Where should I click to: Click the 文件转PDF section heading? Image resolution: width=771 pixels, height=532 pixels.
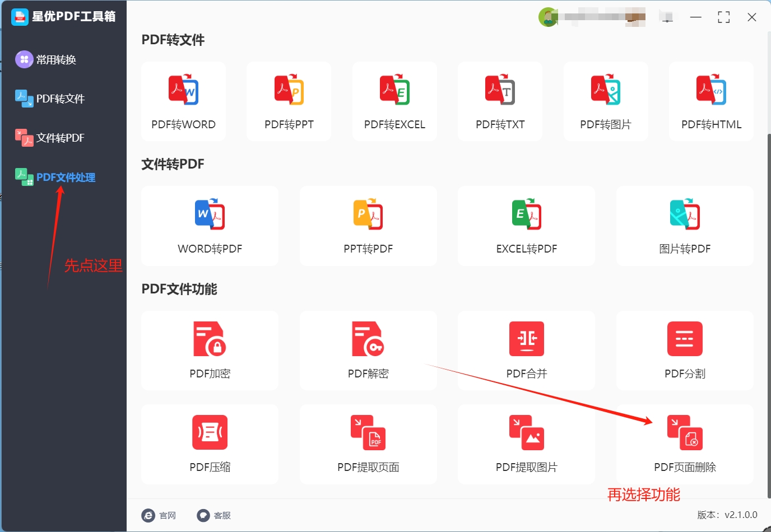pos(173,164)
